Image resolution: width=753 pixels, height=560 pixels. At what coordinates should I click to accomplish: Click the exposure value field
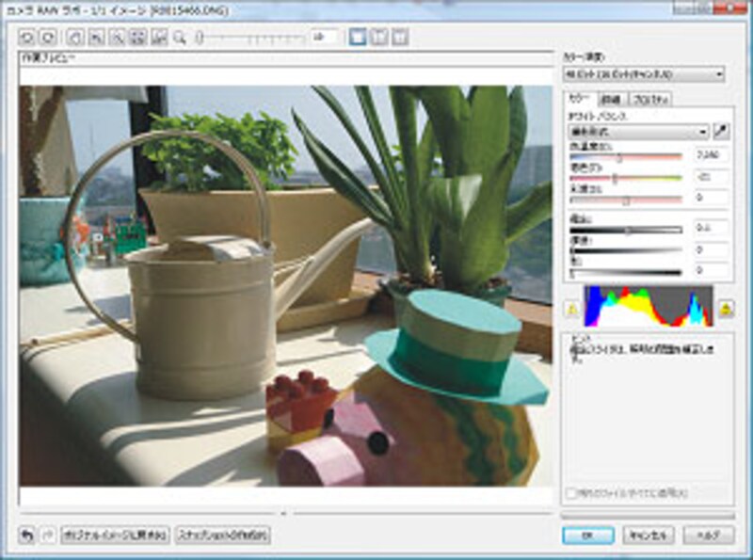pos(712,228)
